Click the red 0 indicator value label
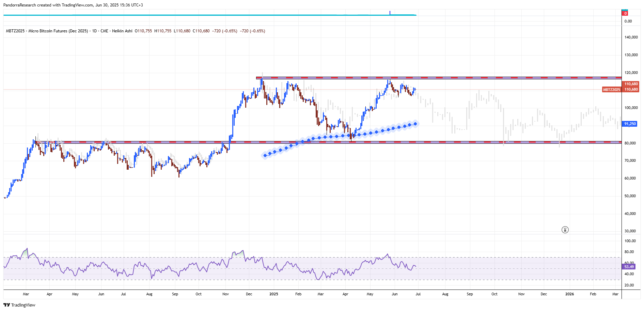This screenshot has width=644, height=311. click(x=625, y=13)
